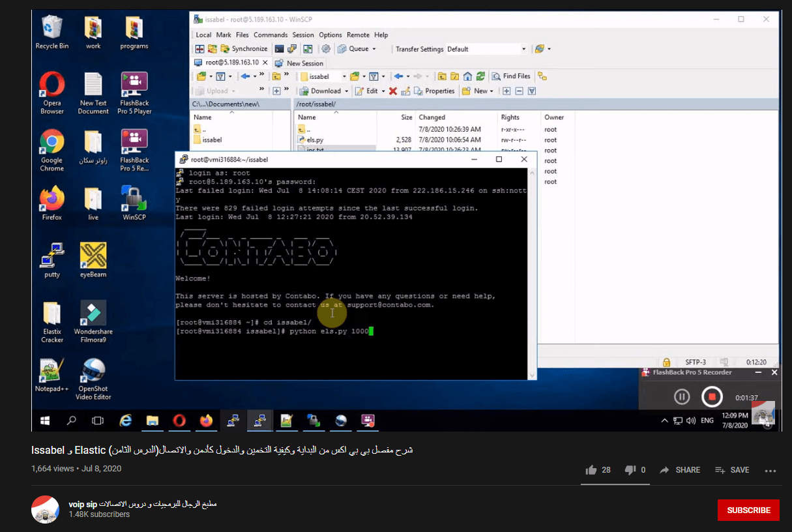792x532 pixels.
Task: Open WinSCP preferences gear icon
Action: (x=326, y=49)
